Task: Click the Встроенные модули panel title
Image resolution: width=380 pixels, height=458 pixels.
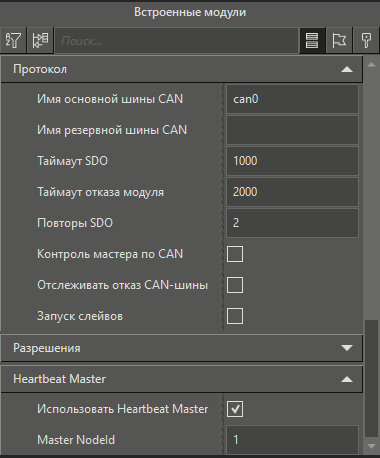Action: point(190,12)
